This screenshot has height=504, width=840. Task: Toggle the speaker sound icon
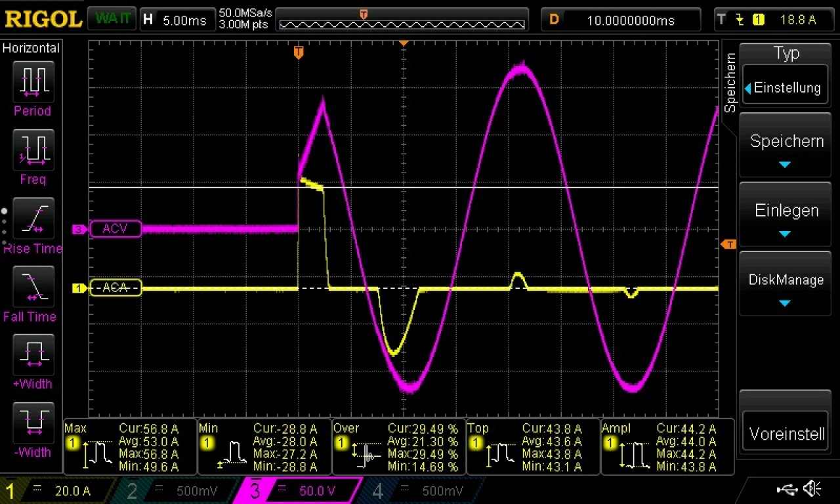click(x=812, y=489)
